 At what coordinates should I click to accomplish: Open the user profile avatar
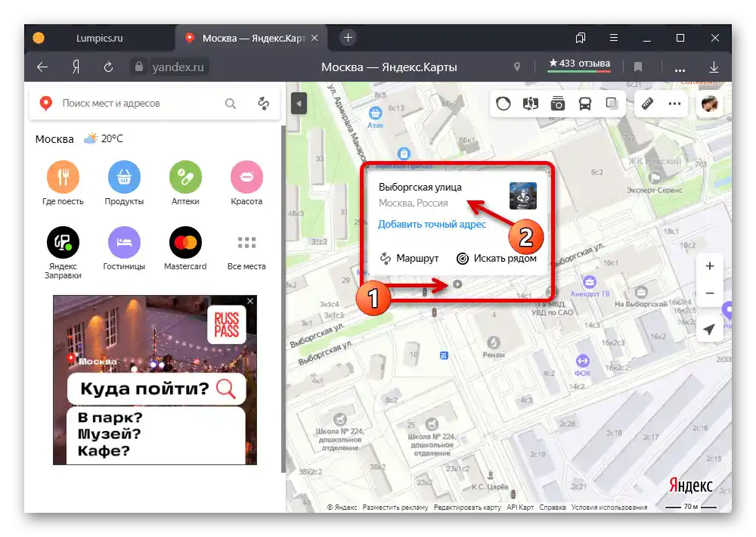(710, 104)
